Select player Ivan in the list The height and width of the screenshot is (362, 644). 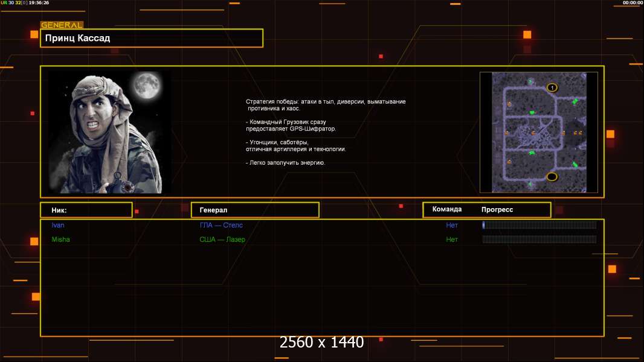(58, 225)
